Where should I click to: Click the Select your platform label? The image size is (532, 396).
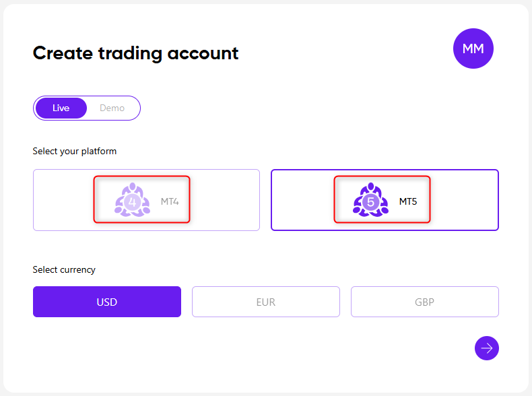coord(74,152)
